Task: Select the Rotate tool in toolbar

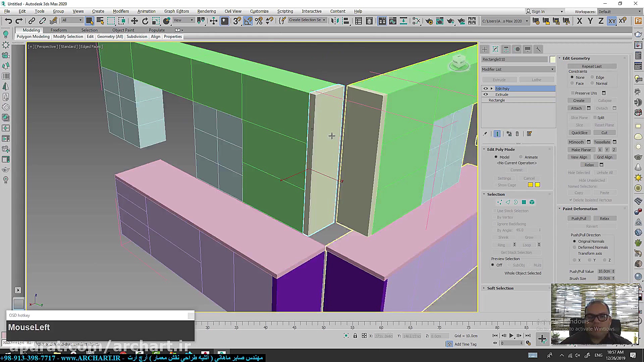Action: point(145,21)
